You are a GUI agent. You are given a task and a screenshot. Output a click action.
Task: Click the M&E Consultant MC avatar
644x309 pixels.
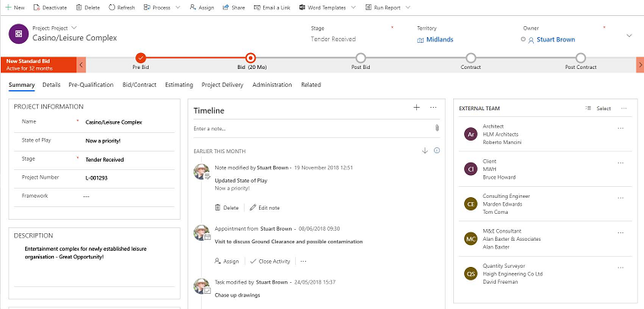pos(471,238)
